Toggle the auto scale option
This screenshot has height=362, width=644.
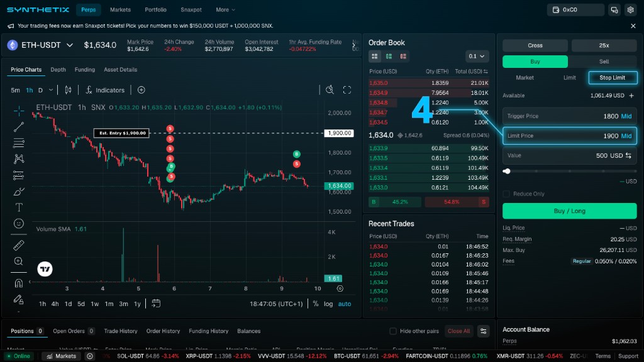pyautogui.click(x=345, y=304)
